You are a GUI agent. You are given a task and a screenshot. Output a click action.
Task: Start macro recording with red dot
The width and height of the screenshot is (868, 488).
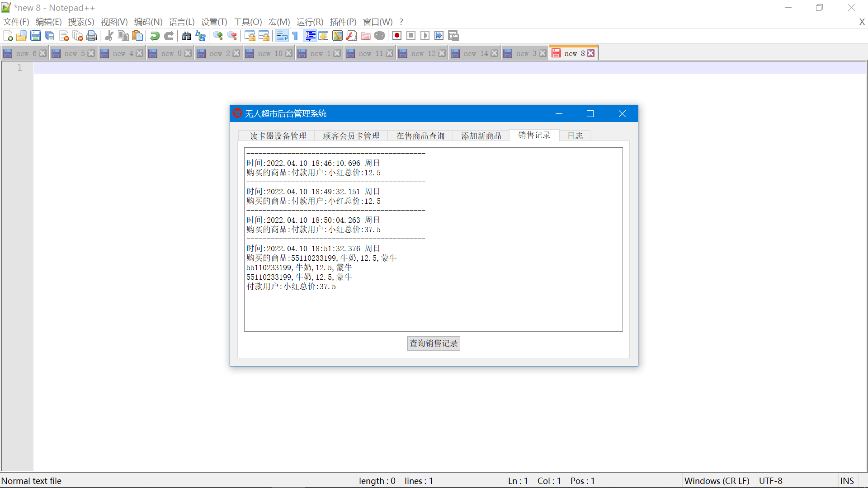tap(397, 36)
